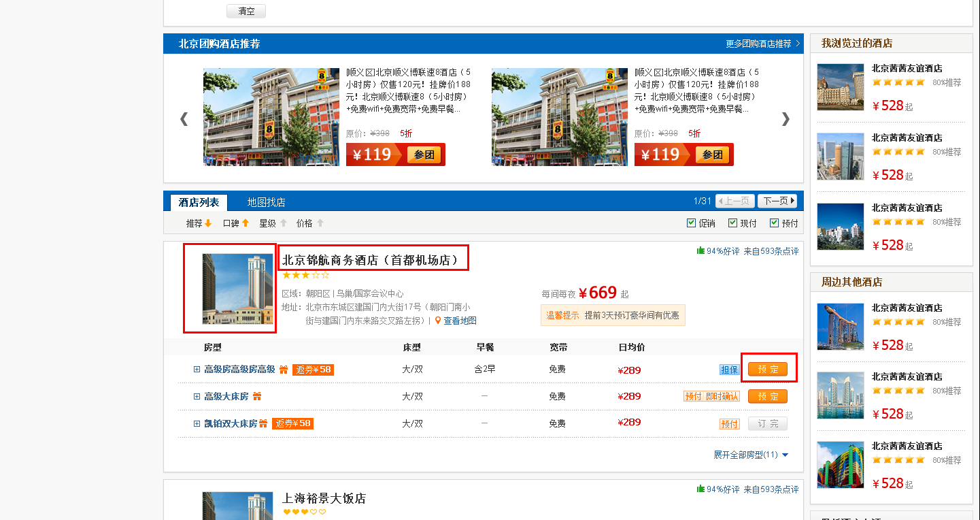980x520 pixels.
Task: Toggle the 现付 checkbox
Action: [732, 223]
